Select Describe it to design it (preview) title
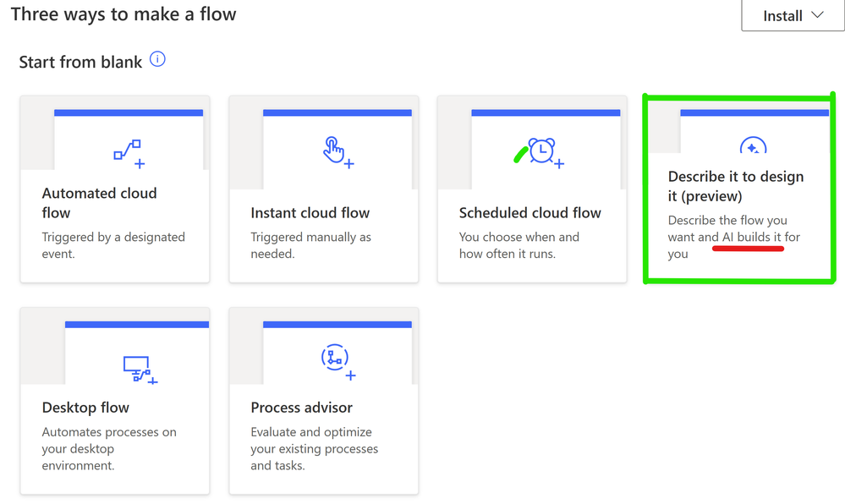The height and width of the screenshot is (504, 845). pos(736,186)
